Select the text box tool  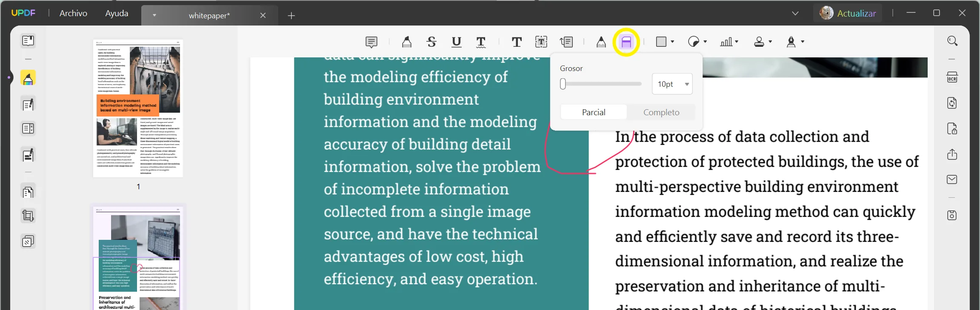pos(541,42)
